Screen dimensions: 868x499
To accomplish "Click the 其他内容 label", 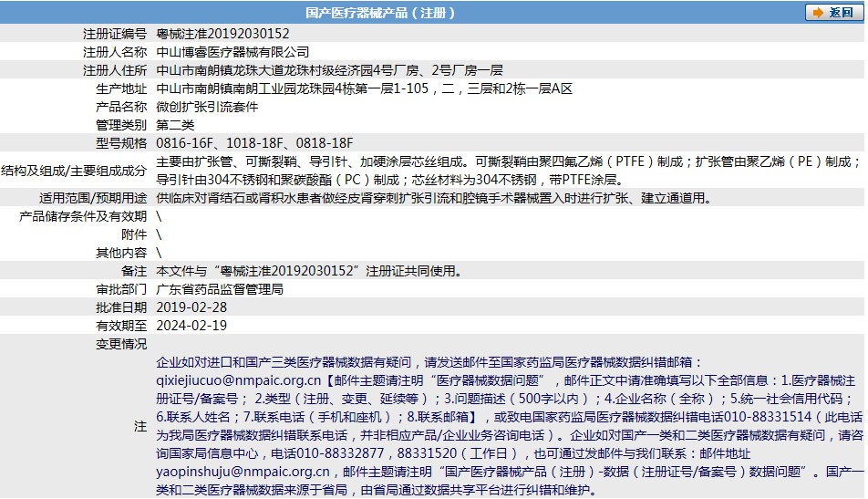I will coord(121,253).
